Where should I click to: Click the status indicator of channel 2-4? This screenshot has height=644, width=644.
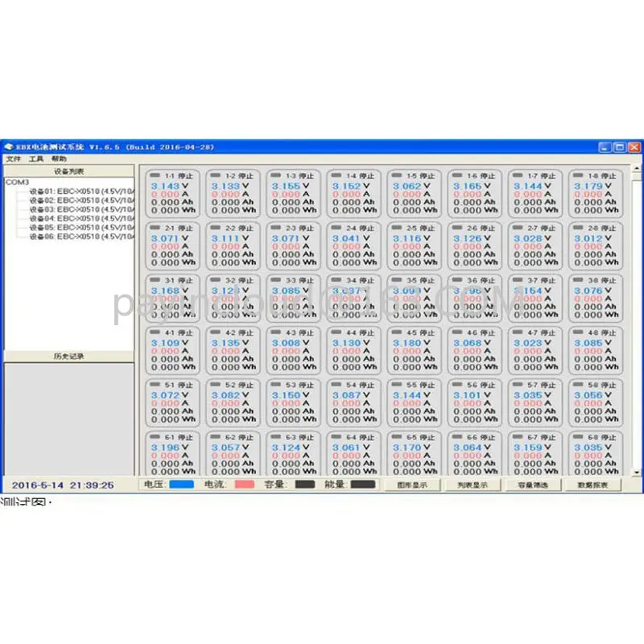coord(336,228)
